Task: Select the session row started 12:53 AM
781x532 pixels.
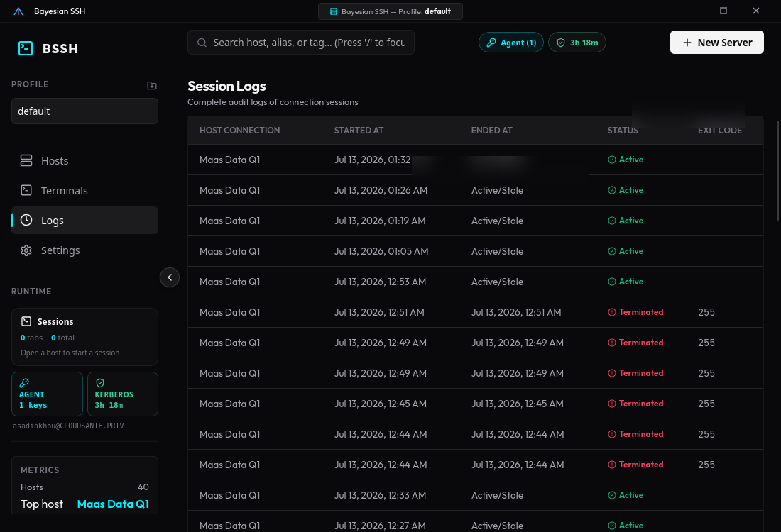Action: [x=475, y=282]
